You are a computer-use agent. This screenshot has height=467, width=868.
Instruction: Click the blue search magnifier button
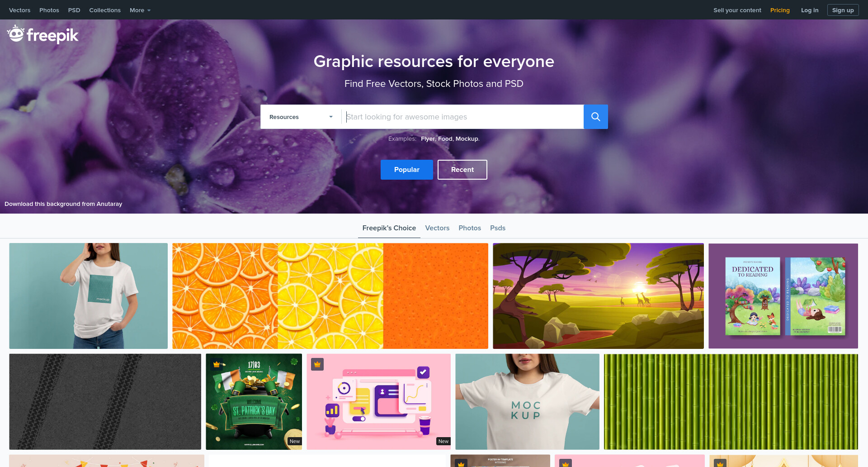pos(595,117)
